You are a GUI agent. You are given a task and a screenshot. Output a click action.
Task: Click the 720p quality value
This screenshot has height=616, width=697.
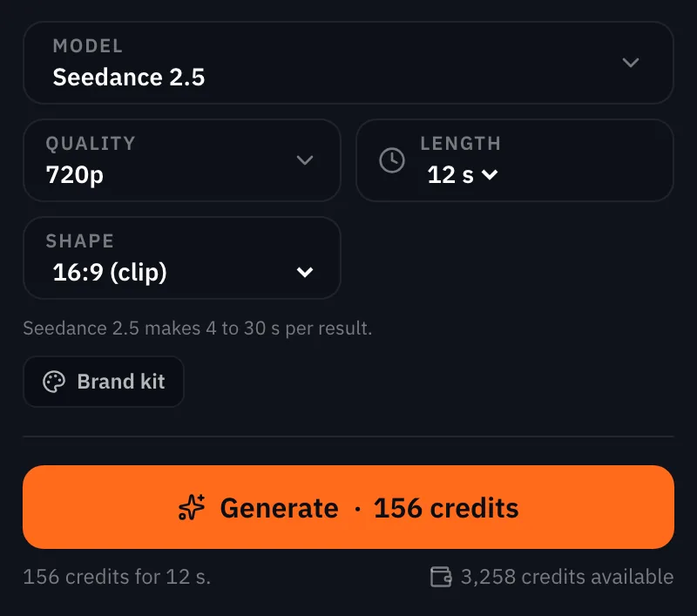pos(75,174)
